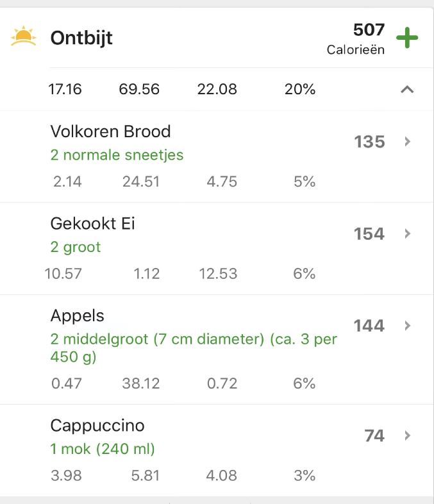
Task: Open Cappuccino details arrow
Action: [x=407, y=435]
